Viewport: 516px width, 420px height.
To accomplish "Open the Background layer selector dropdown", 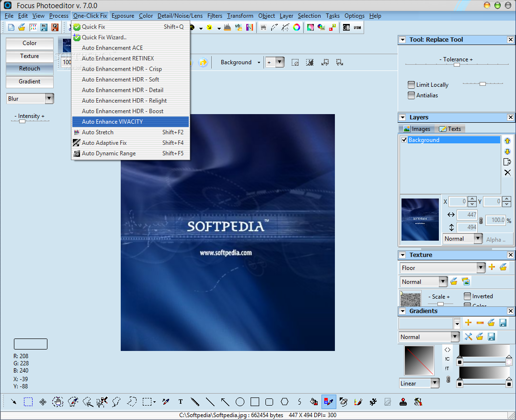I will click(259, 62).
